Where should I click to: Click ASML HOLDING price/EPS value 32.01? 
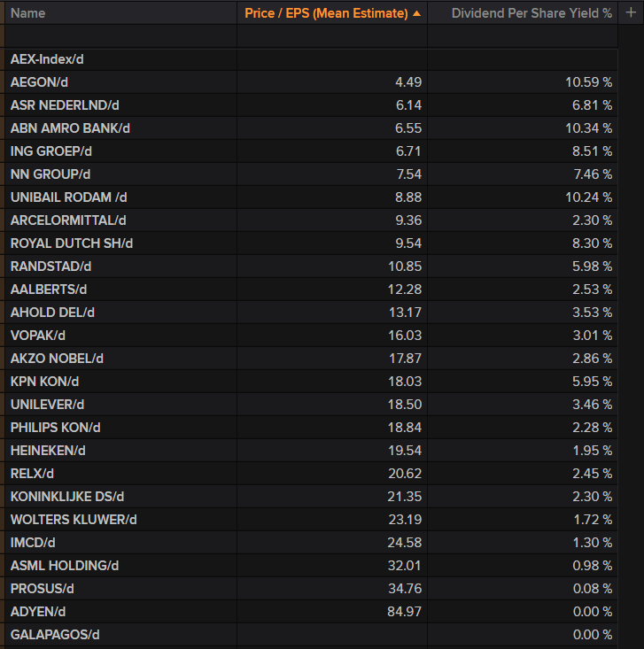pyautogui.click(x=404, y=566)
